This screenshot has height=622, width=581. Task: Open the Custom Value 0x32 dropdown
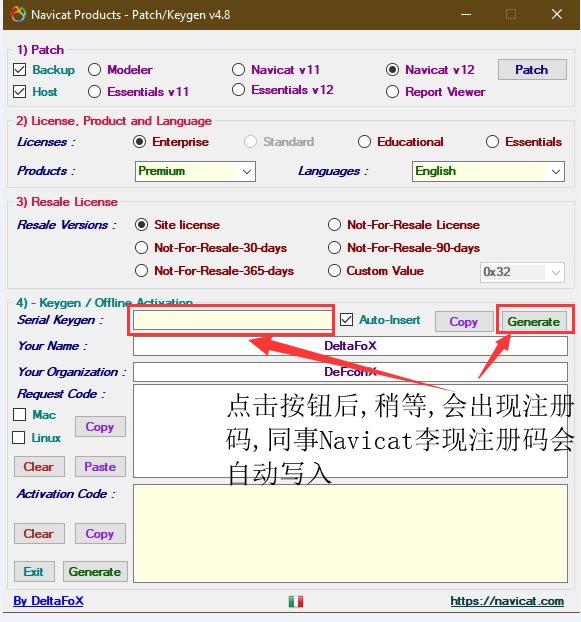pos(522,272)
